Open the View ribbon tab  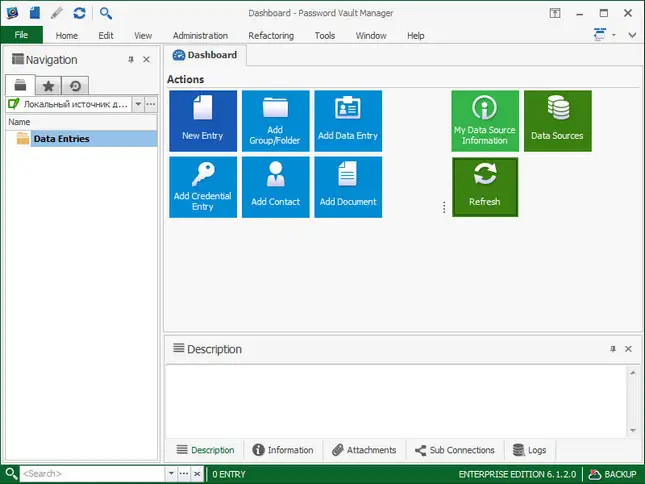143,36
